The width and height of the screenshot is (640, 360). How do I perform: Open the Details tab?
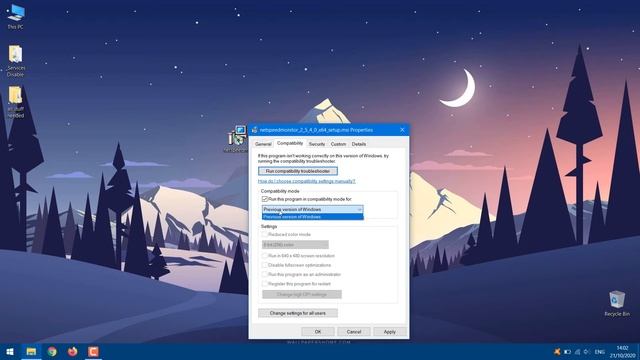click(359, 144)
